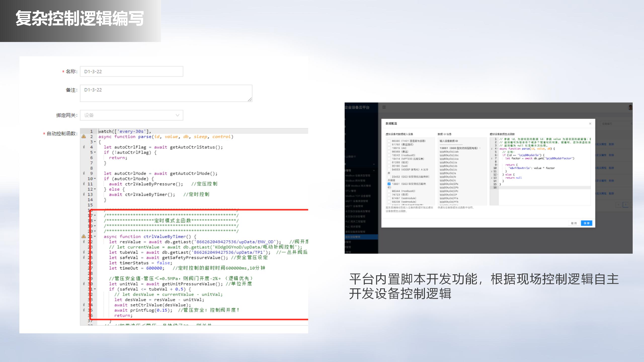This screenshot has height=362, width=644.
Task: Tick the checkbox for device 59209 (testmodule)
Action: (389, 202)
